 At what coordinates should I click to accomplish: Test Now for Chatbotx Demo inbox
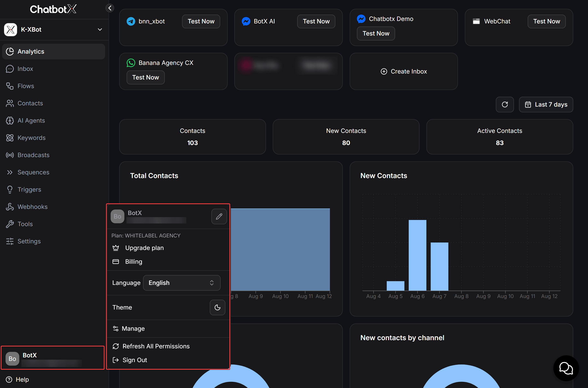376,33
